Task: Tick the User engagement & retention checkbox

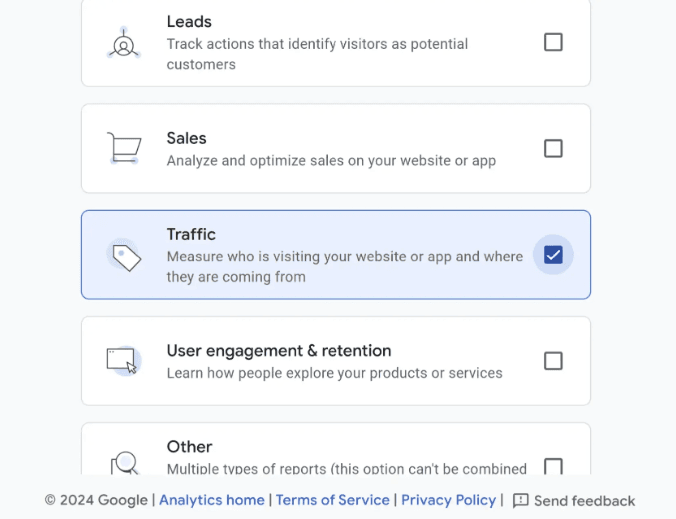Action: [553, 361]
